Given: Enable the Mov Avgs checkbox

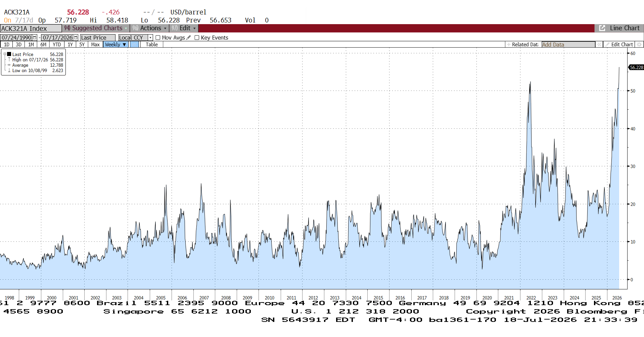Looking at the screenshot, I should coord(158,38).
